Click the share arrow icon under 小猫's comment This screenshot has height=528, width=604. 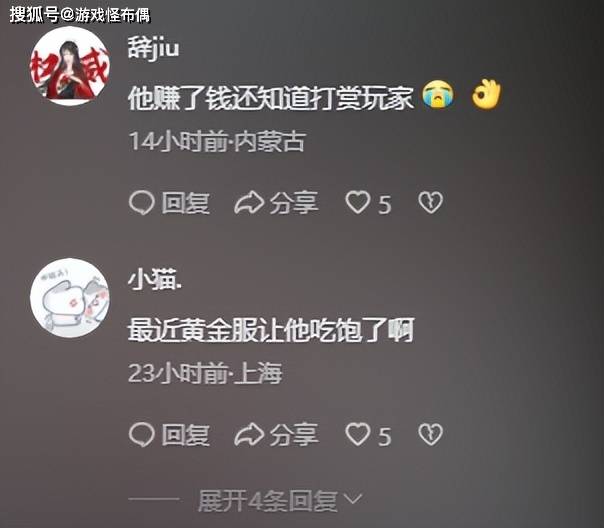pos(249,434)
